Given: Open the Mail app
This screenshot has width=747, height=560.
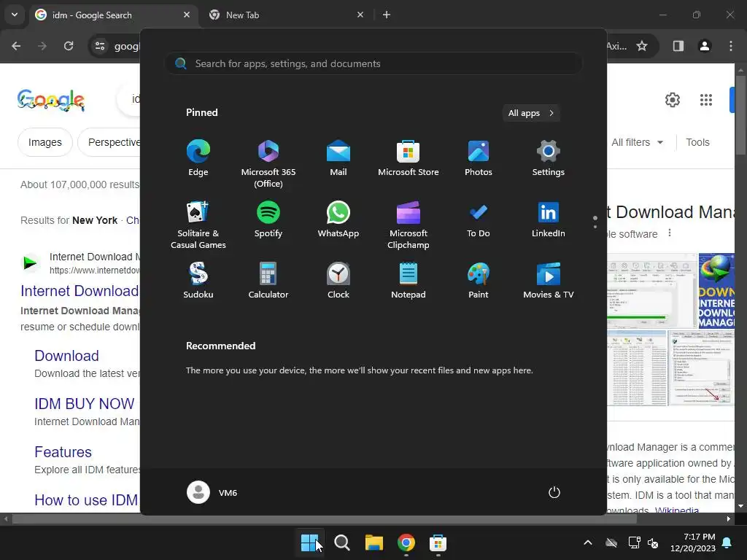Looking at the screenshot, I should point(338,158).
